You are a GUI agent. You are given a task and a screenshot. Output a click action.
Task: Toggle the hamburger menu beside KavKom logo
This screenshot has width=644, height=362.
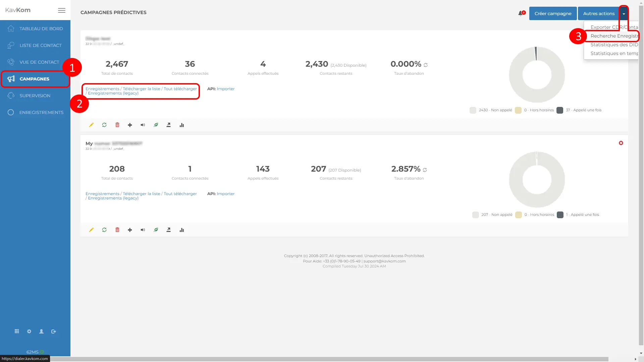pyautogui.click(x=62, y=10)
